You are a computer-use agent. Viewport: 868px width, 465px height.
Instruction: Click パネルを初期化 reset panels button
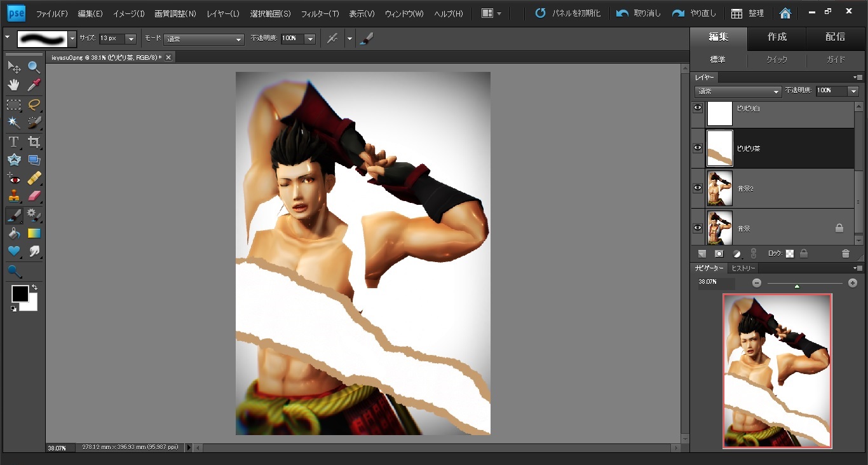point(567,13)
